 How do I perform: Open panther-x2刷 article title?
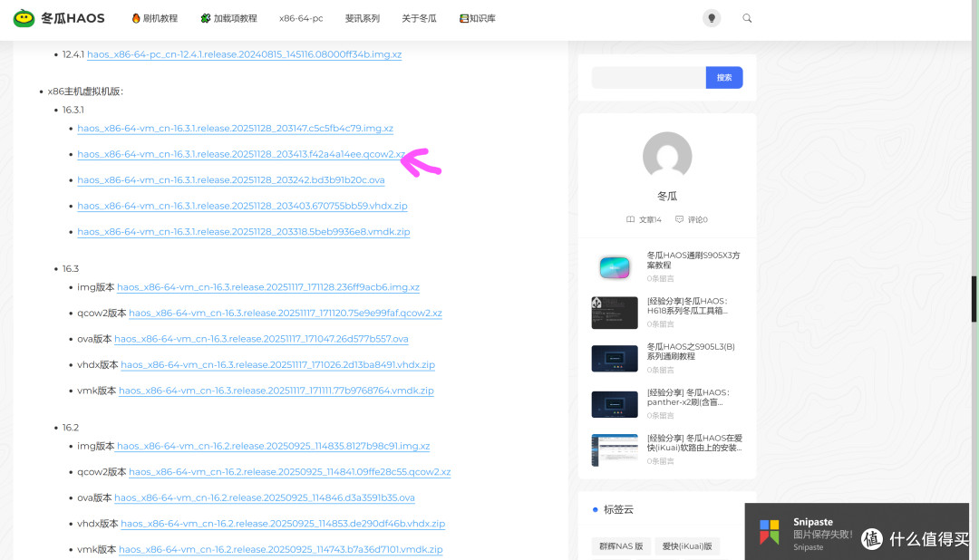point(689,397)
